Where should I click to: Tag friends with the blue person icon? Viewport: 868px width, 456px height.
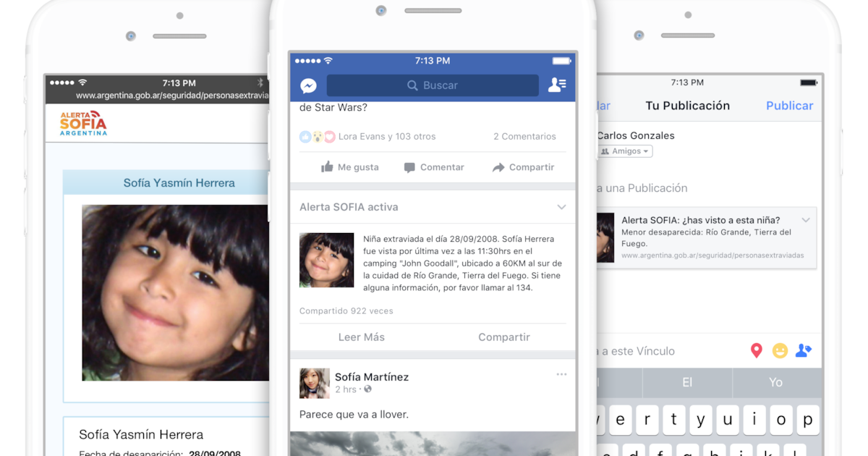[803, 351]
